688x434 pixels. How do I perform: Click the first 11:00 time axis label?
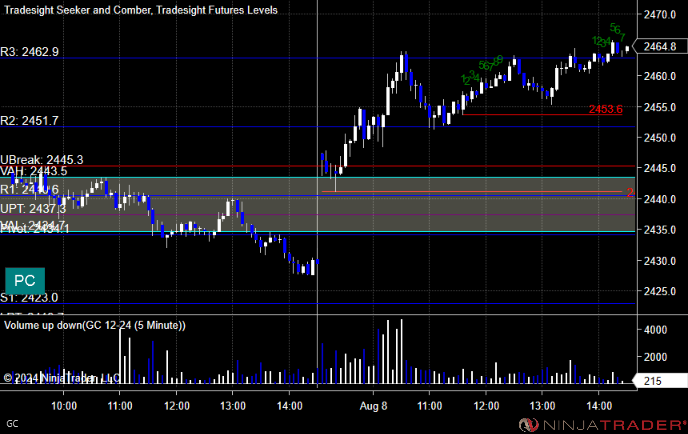point(120,406)
